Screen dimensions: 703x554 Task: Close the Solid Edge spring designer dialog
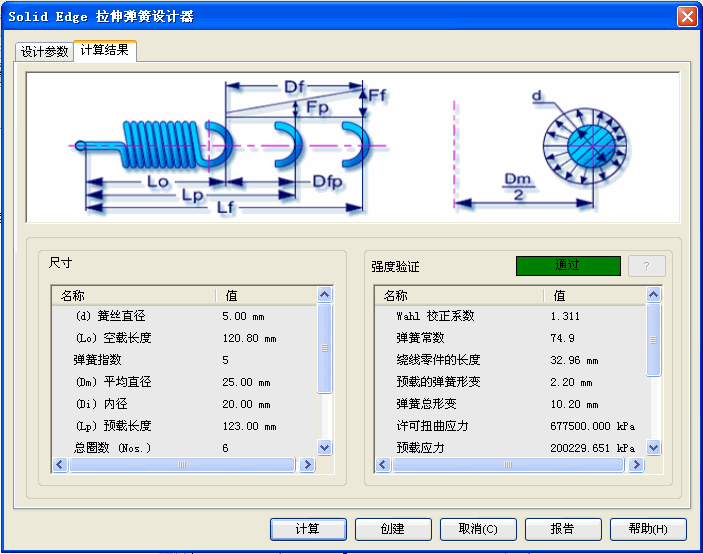686,16
